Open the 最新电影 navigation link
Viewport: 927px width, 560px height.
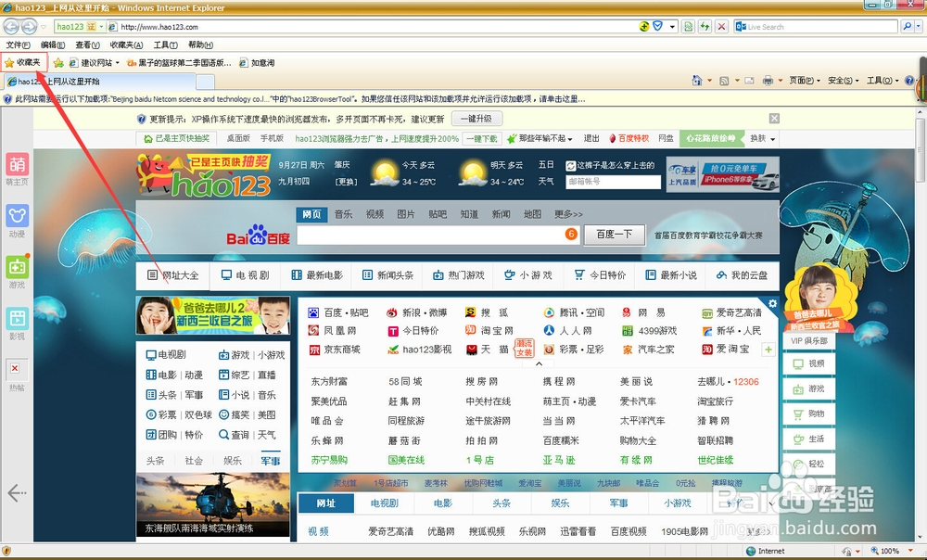coord(317,275)
